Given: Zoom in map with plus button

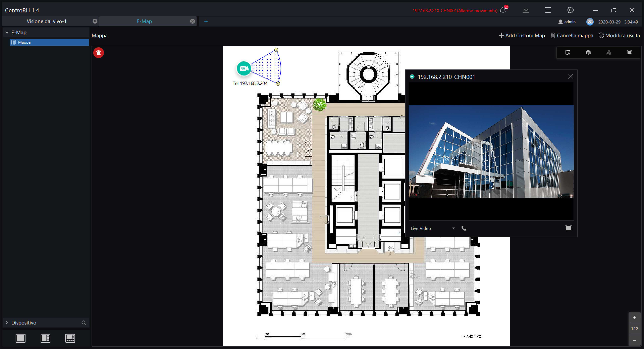Looking at the screenshot, I should tap(634, 317).
